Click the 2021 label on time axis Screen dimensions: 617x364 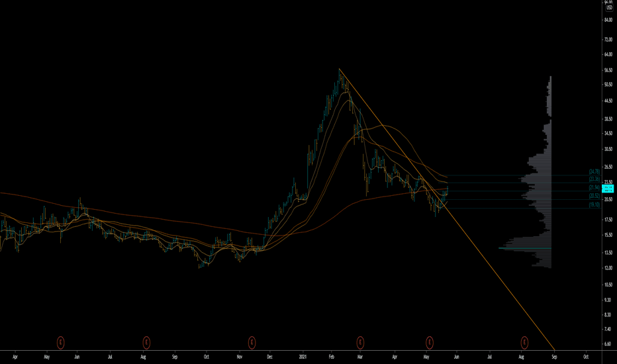pos(303,357)
